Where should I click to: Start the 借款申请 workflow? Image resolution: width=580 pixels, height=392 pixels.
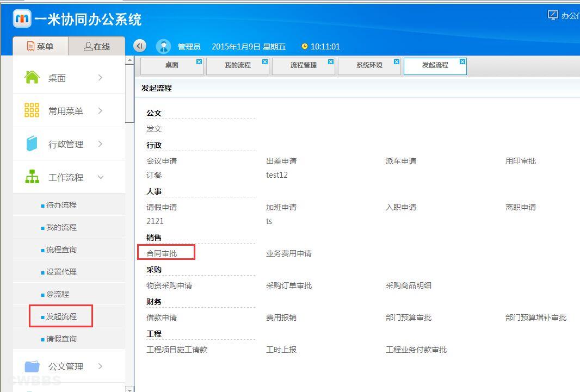pyautogui.click(x=162, y=318)
